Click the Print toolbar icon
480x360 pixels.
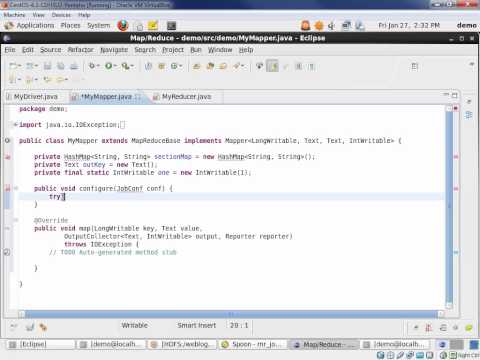[74, 66]
